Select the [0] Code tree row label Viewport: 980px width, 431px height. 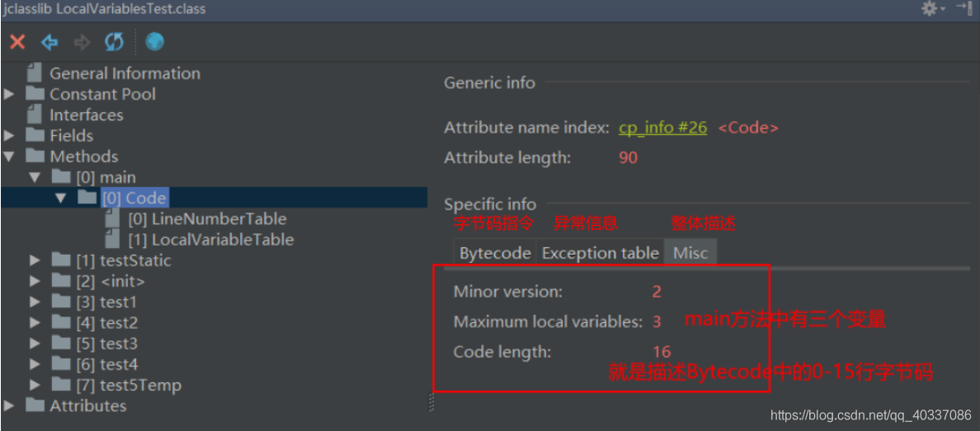click(134, 198)
